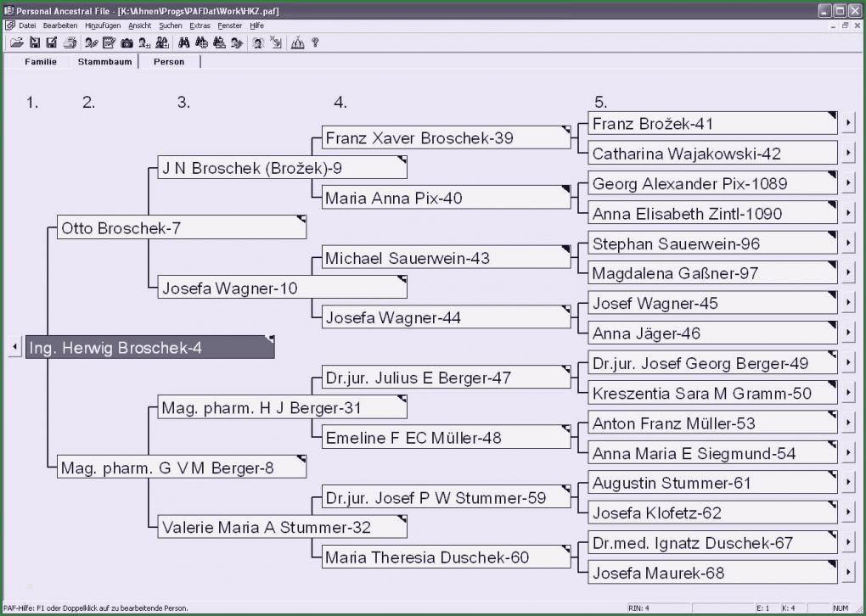Click the temple building toolbar icon
This screenshot has height=616, width=866.
tap(297, 42)
